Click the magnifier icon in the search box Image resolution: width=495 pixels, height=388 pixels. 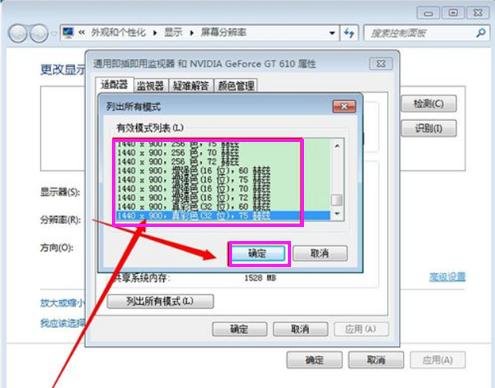pos(481,33)
